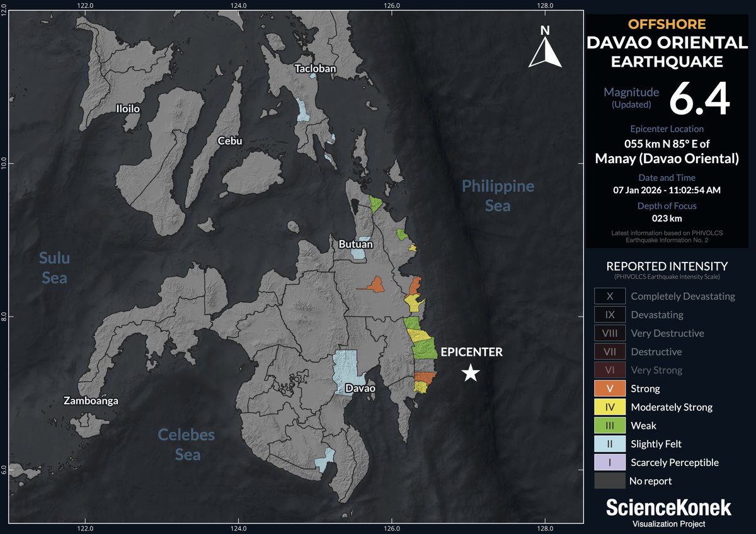
Task: Click the orange intensity V swatch
Action: click(x=609, y=389)
